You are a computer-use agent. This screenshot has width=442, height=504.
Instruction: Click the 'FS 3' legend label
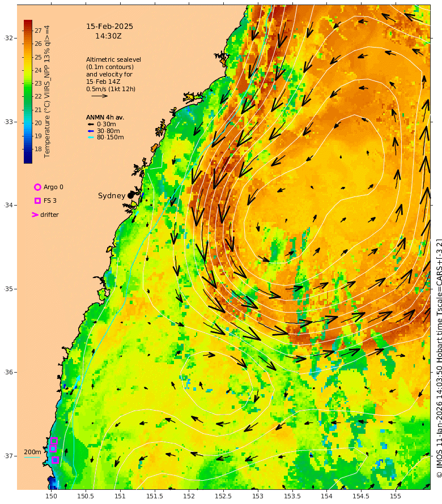pyautogui.click(x=50, y=200)
